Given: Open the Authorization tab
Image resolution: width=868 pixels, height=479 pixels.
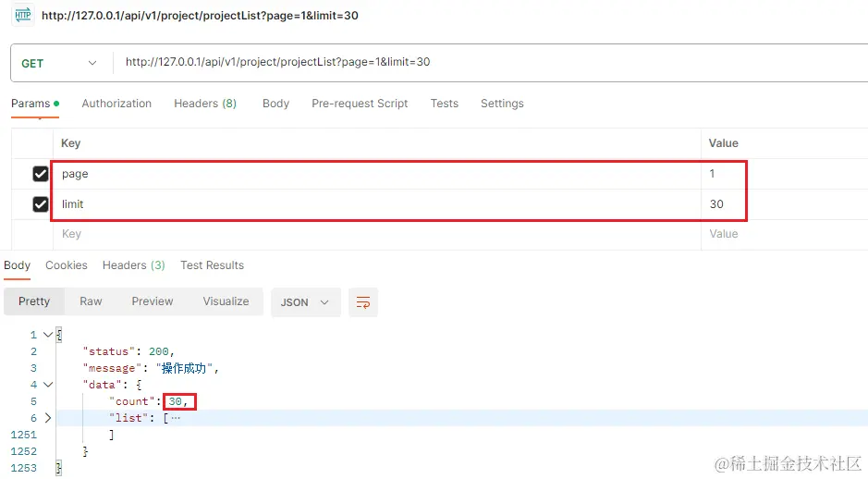Looking at the screenshot, I should [116, 104].
